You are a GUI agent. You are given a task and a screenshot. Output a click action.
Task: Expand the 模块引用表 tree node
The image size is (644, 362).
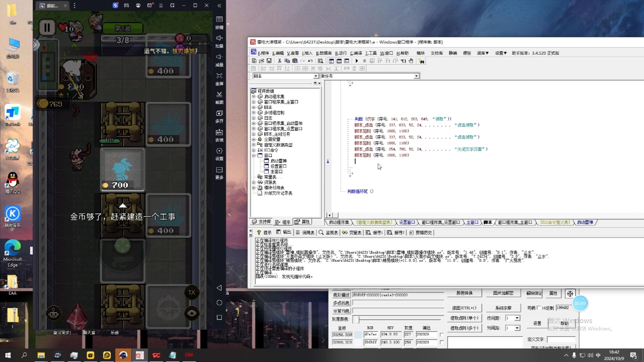click(x=254, y=188)
